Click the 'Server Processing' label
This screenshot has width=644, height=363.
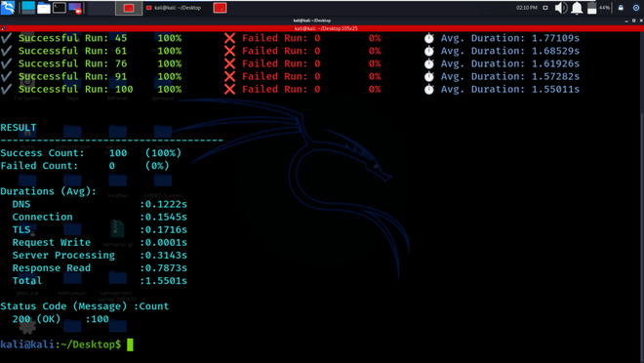[x=63, y=255]
